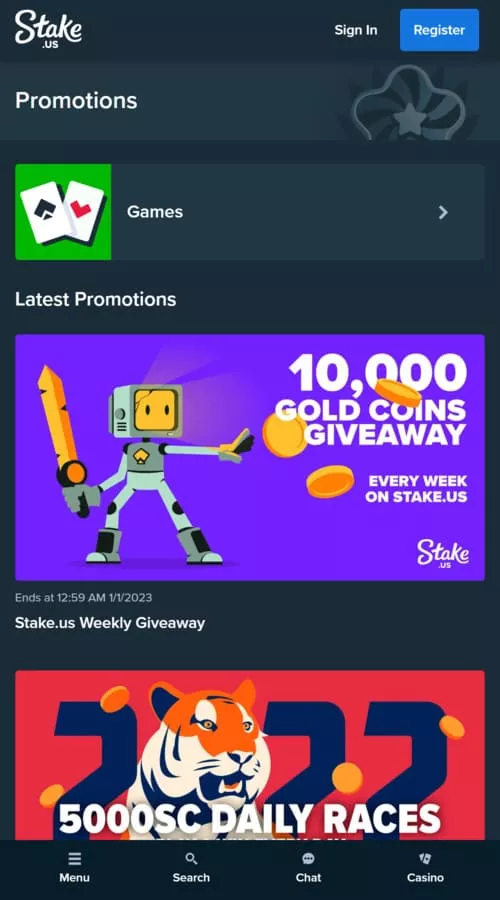Click the green Games card icon

63,212
